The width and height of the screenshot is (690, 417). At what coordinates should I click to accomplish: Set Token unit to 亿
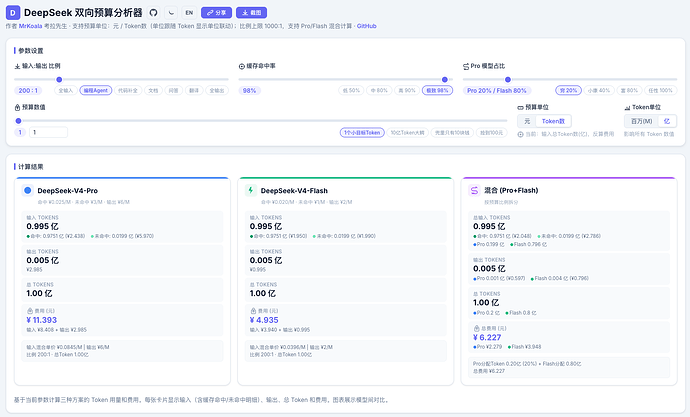click(667, 121)
